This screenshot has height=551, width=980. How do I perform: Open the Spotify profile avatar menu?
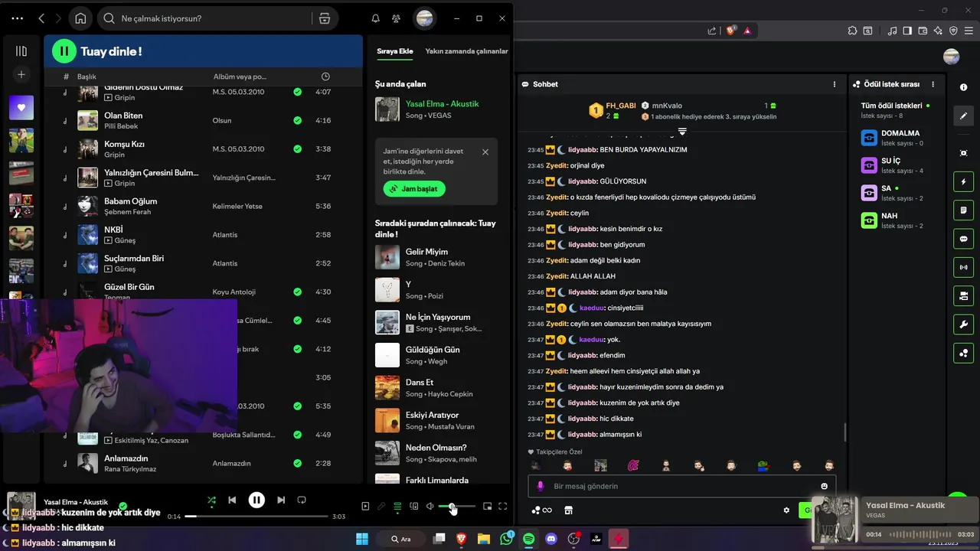[424, 18]
